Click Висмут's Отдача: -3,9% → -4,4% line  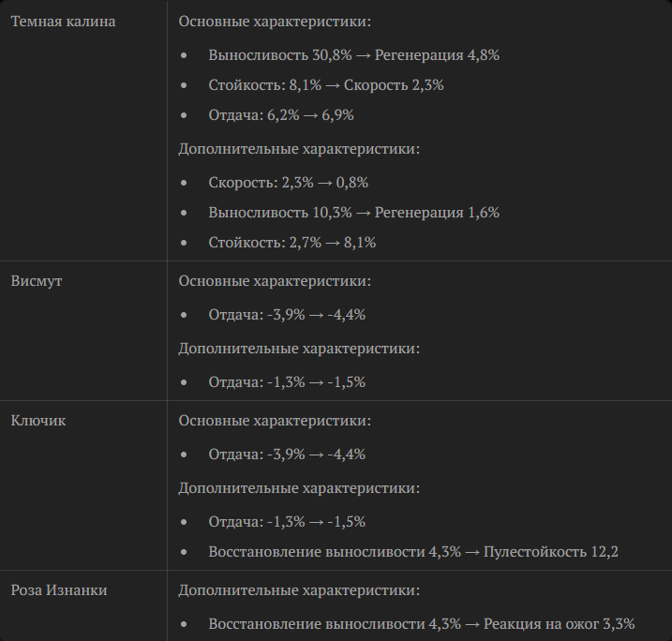(x=287, y=315)
